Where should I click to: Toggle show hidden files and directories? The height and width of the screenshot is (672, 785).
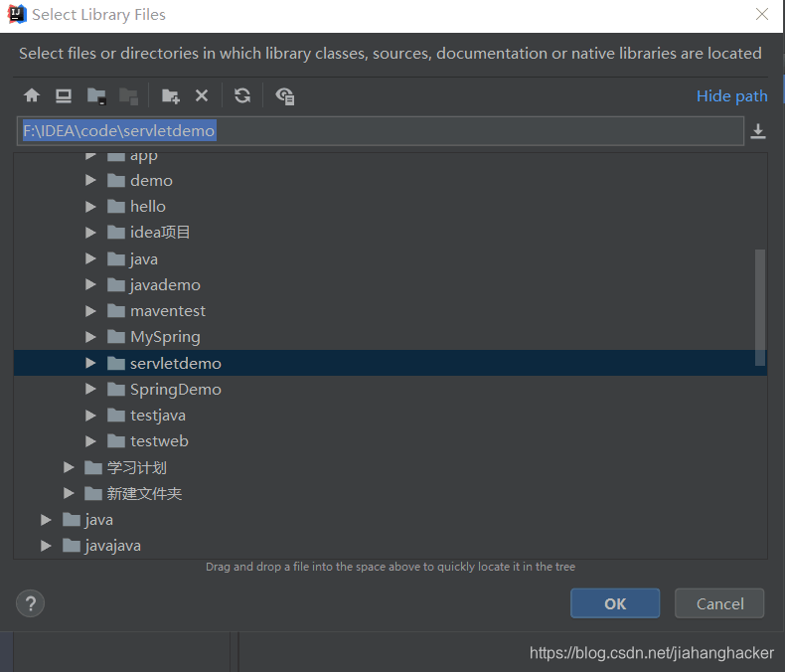coord(285,95)
